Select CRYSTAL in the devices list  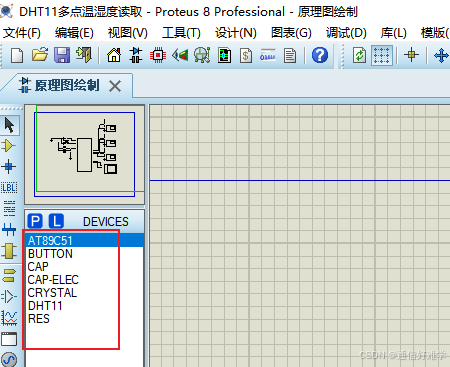(85, 293)
